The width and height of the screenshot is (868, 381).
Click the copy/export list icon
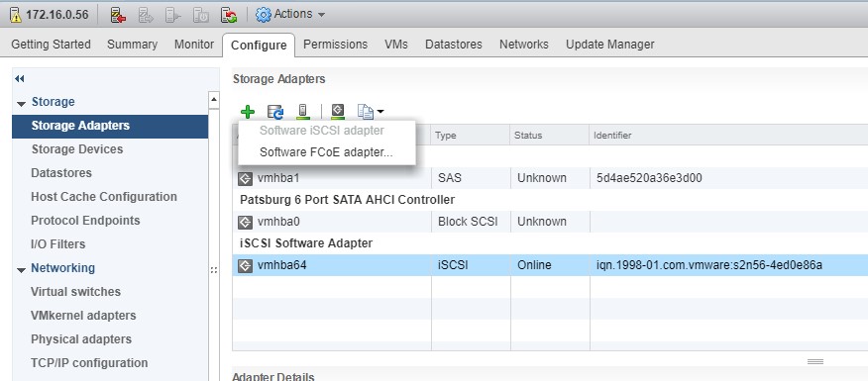coord(366,112)
